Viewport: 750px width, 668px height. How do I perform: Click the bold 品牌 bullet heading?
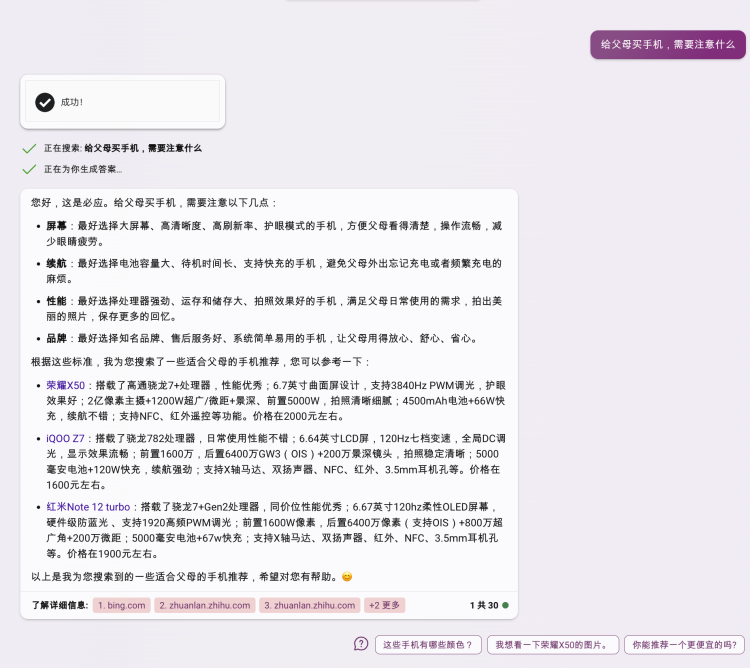click(x=56, y=339)
